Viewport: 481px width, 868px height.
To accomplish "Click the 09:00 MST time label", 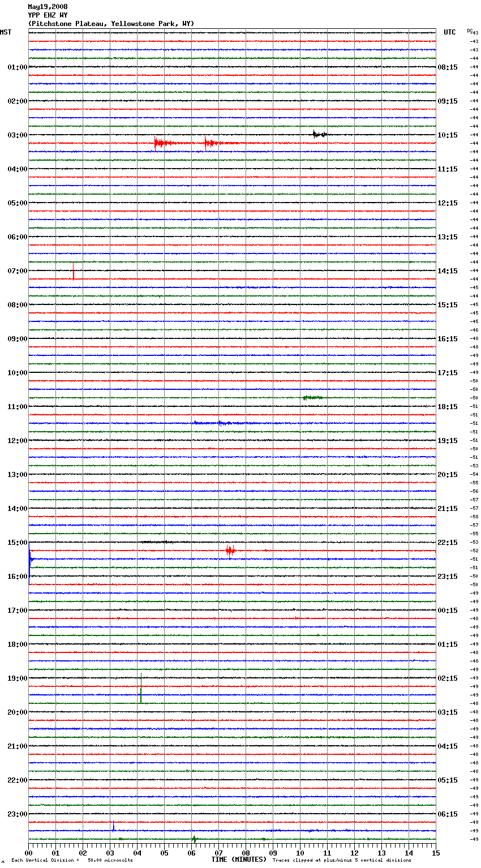I will point(18,339).
